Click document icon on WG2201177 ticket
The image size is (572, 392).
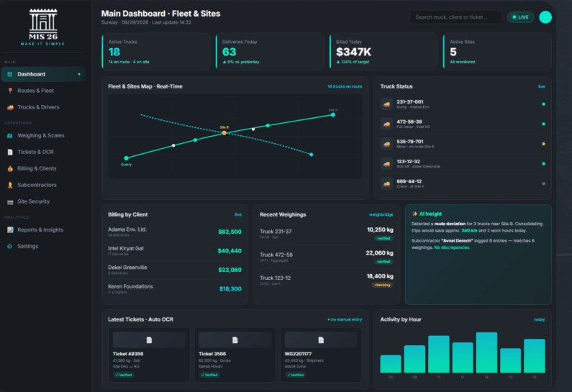pyautogui.click(x=321, y=340)
